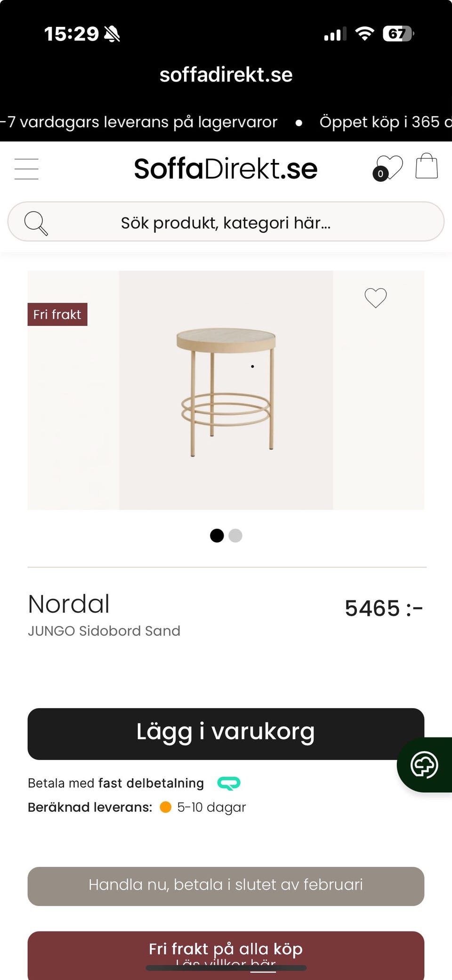Focus the product search field

pos(226,222)
